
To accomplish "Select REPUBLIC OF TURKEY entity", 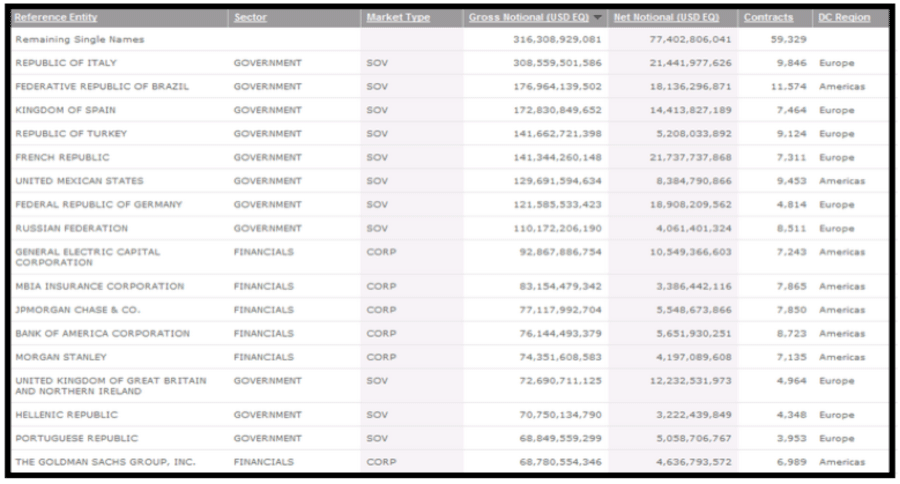I will point(71,134).
